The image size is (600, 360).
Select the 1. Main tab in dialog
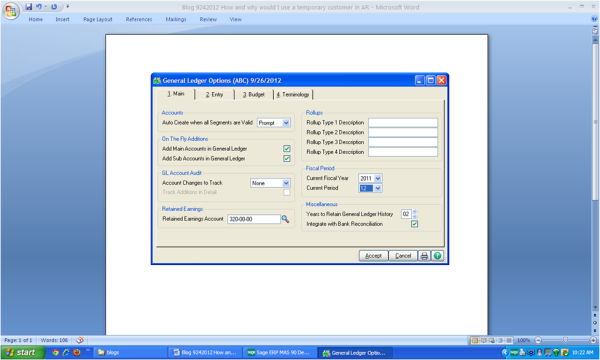(176, 94)
